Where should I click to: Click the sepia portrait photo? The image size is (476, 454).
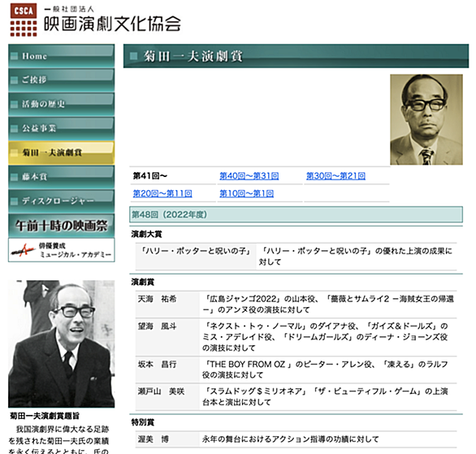point(426,119)
